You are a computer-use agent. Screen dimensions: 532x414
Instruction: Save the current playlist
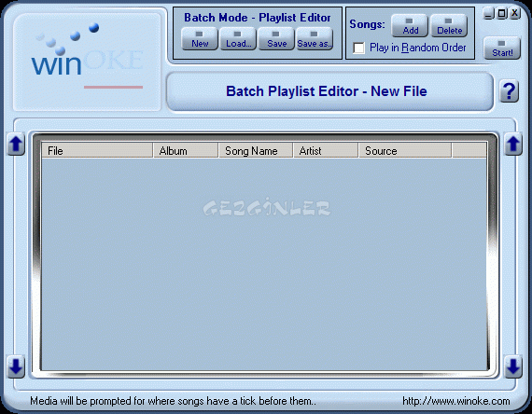(x=276, y=39)
